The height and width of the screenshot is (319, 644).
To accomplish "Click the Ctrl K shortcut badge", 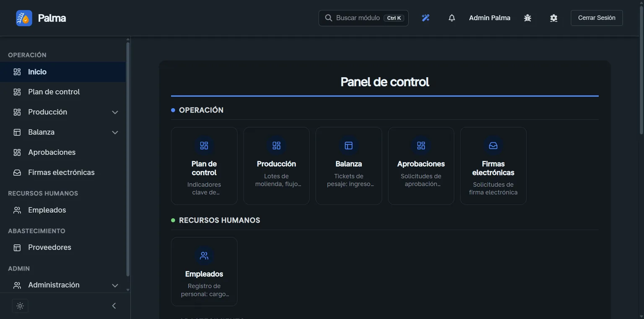I will [x=394, y=18].
